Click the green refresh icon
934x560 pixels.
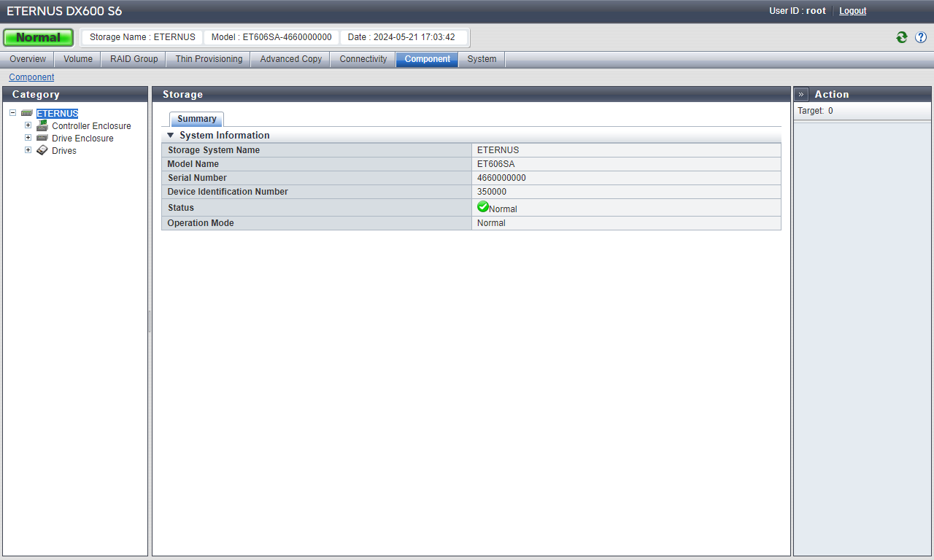pyautogui.click(x=902, y=37)
